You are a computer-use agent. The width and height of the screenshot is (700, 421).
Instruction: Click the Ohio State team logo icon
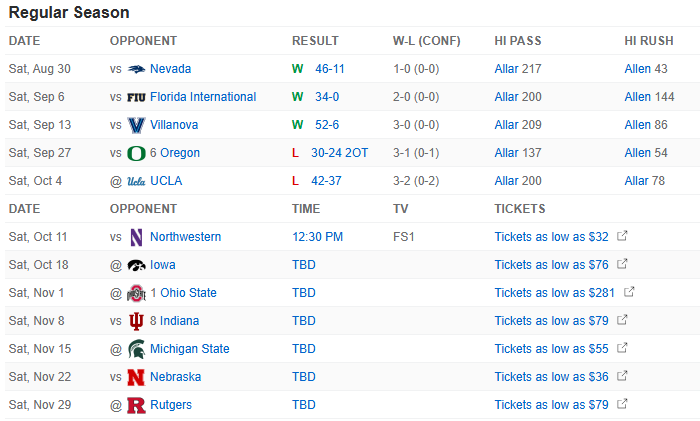coord(136,293)
